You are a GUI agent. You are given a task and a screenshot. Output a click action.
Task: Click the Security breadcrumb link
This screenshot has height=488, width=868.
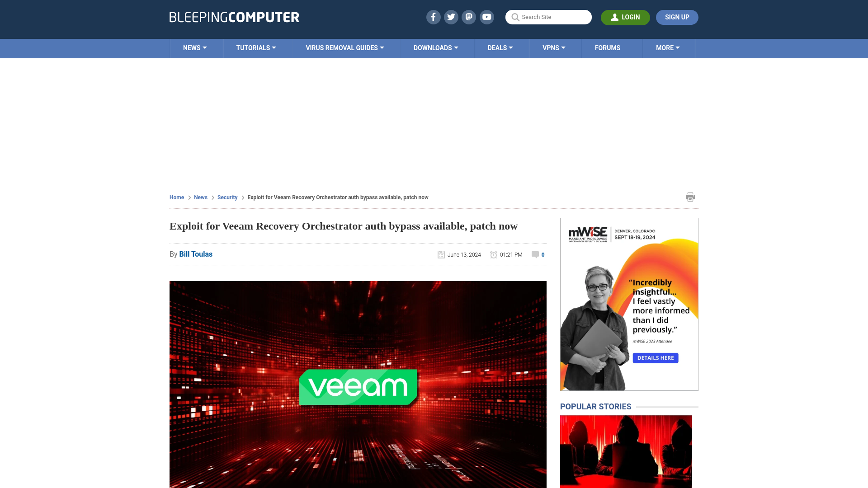pos(227,197)
